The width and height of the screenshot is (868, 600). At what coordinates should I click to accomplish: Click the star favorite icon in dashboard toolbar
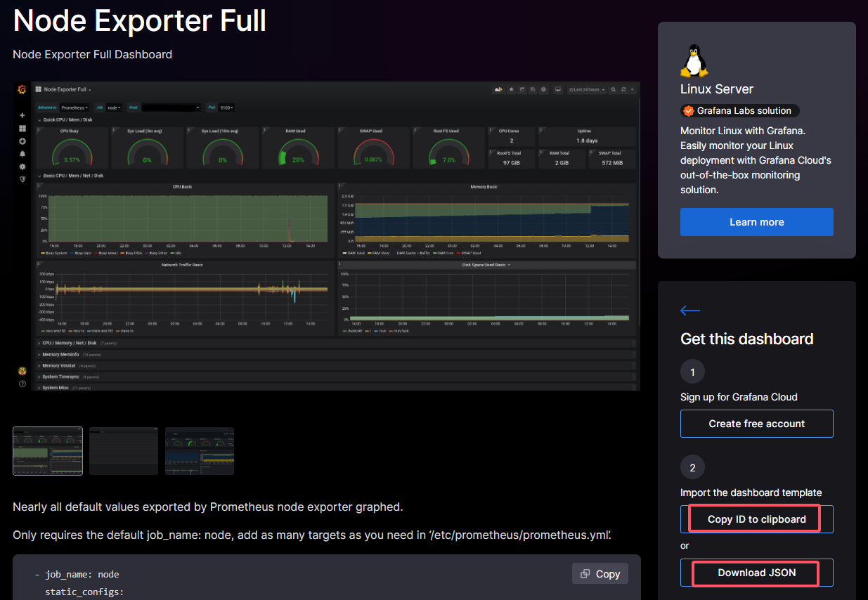point(511,90)
